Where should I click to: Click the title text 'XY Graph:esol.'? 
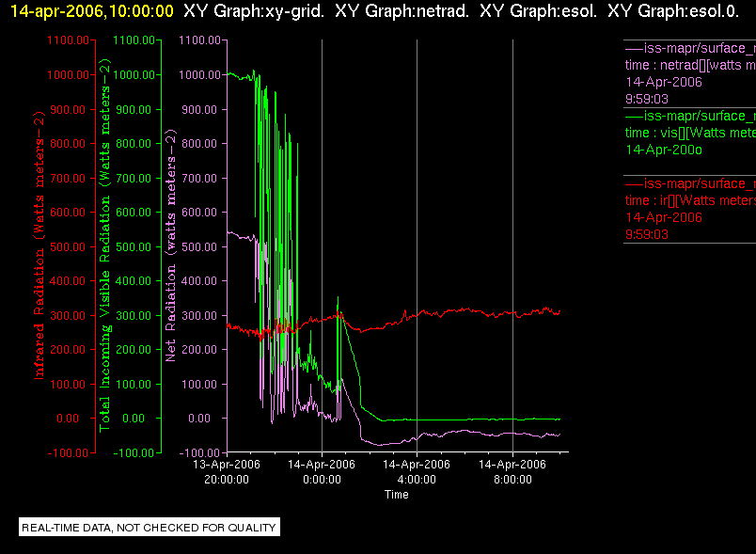(538, 11)
